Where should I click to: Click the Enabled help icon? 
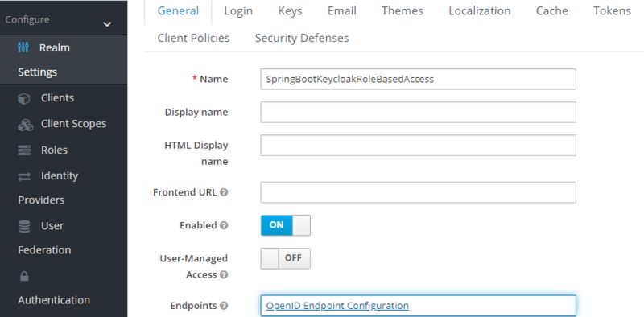click(x=224, y=225)
